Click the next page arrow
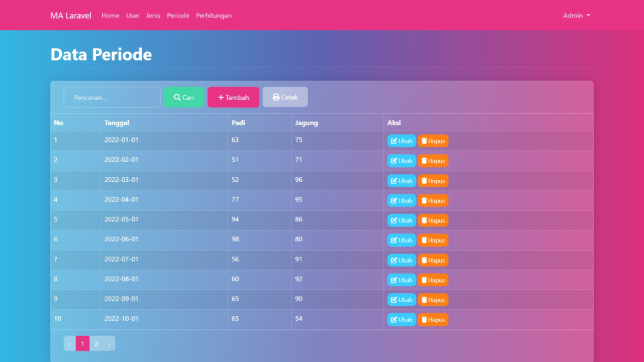 109,343
